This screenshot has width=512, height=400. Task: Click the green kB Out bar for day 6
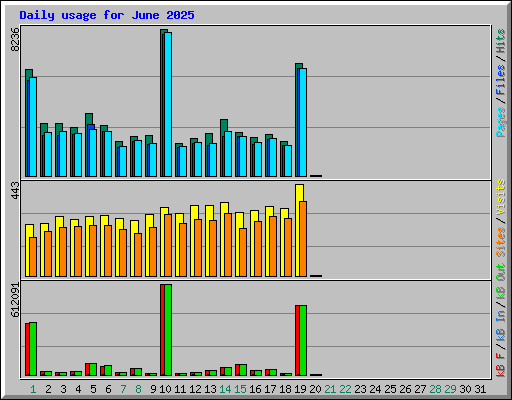[108, 370]
